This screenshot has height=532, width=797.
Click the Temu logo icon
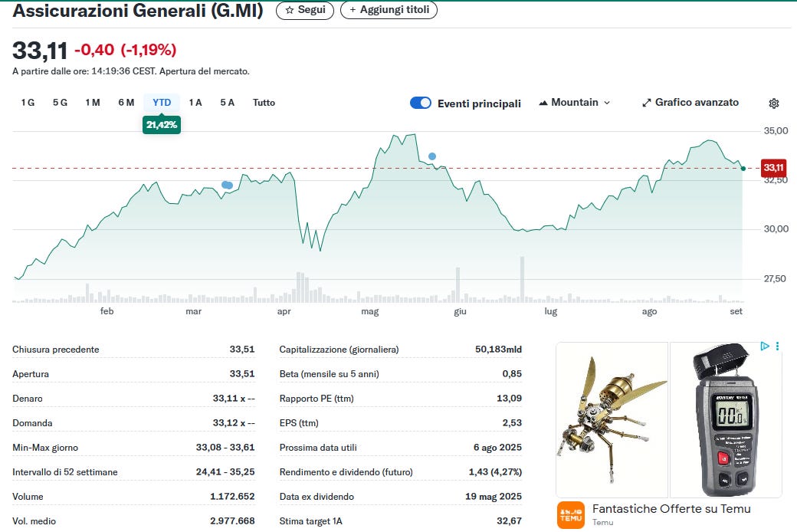[x=571, y=515]
